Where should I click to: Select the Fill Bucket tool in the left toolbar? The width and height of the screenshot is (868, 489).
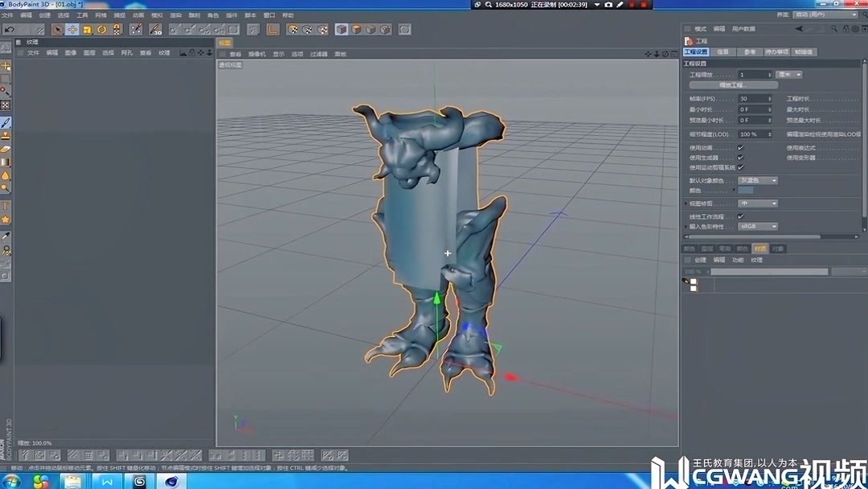(x=6, y=175)
